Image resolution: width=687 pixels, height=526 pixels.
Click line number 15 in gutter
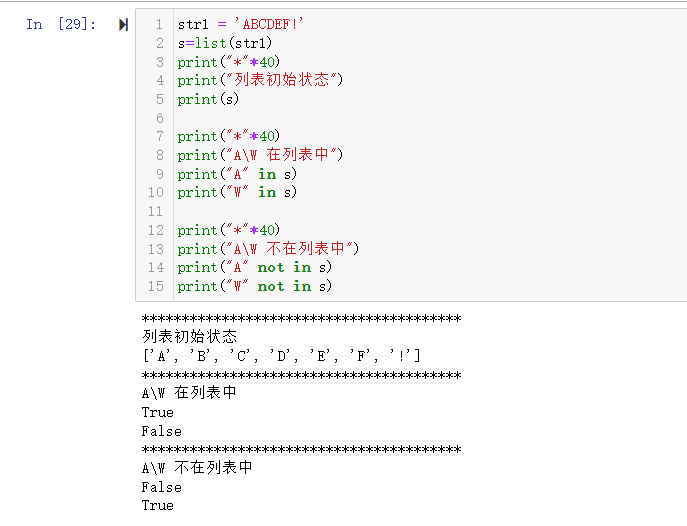(x=156, y=286)
